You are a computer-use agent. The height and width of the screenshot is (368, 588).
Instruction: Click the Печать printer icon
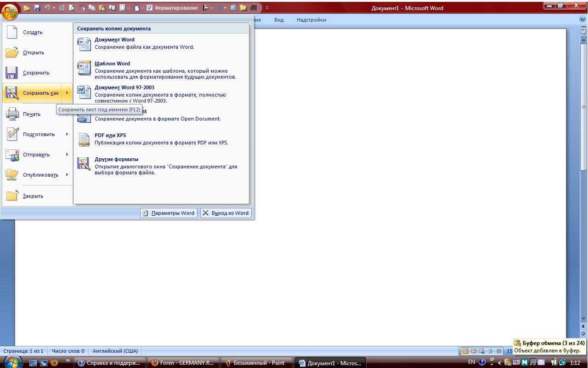coord(12,114)
